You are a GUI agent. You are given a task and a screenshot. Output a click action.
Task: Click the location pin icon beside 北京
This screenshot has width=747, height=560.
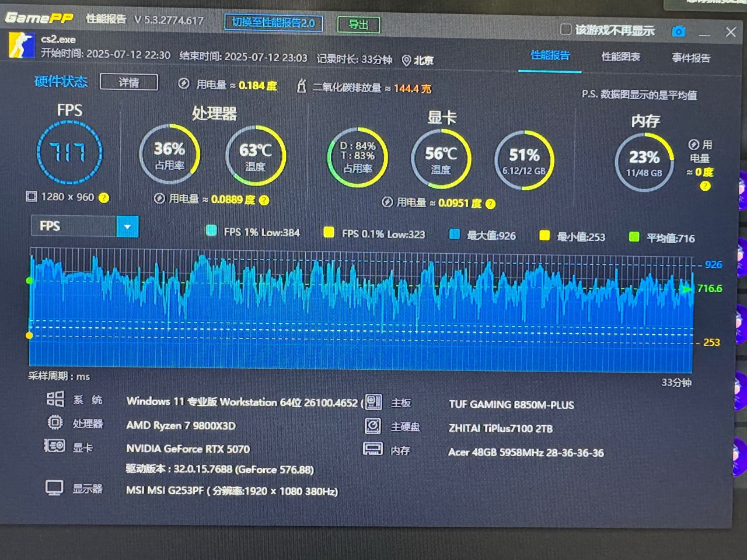[x=407, y=60]
